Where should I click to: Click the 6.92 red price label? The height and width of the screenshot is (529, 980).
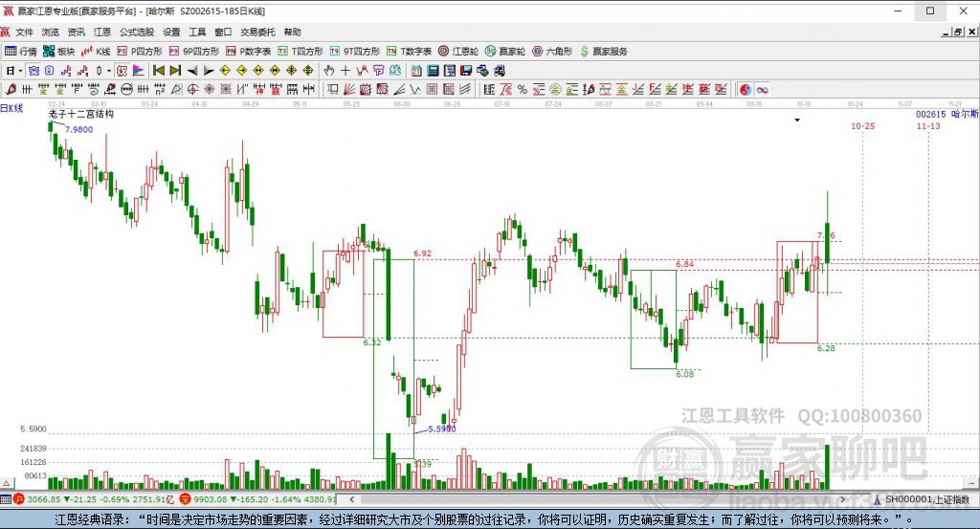[x=422, y=253]
